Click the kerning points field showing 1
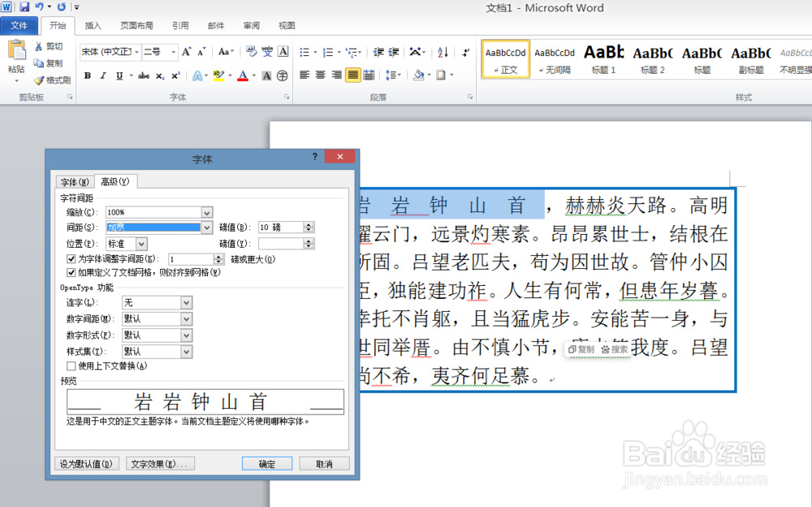Viewport: 812px width, 507px height. [x=191, y=259]
